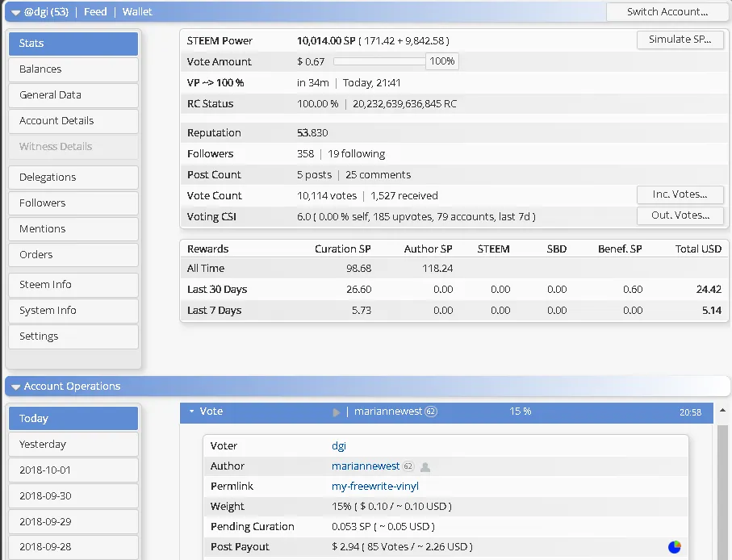This screenshot has height=560, width=732.
Task: Open the Steem Info tab
Action: tap(73, 285)
